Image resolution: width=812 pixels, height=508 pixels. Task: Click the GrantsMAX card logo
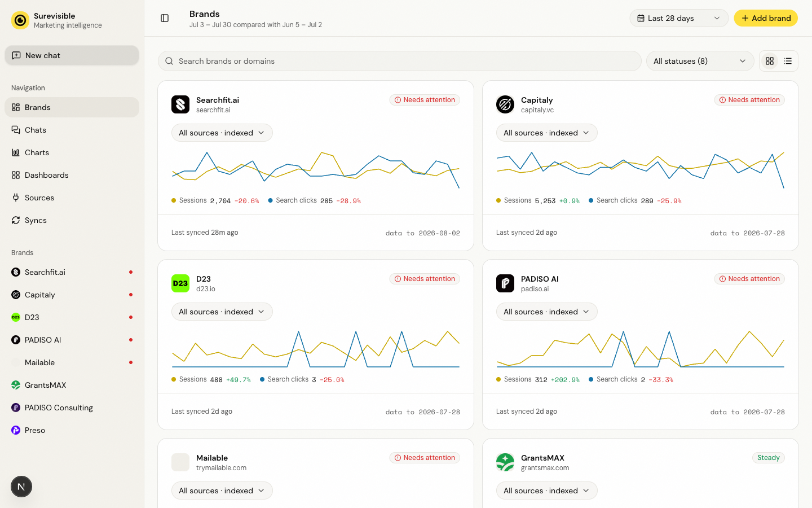pyautogui.click(x=505, y=462)
